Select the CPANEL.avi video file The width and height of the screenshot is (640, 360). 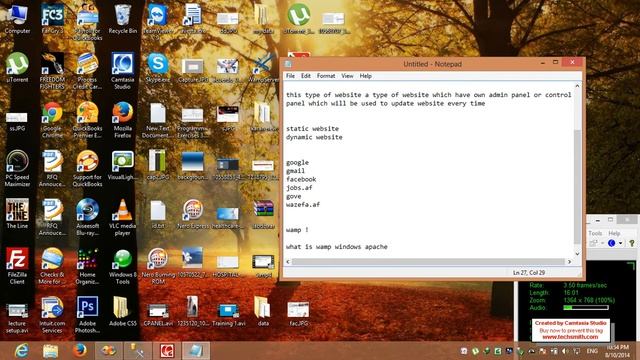pyautogui.click(x=158, y=314)
